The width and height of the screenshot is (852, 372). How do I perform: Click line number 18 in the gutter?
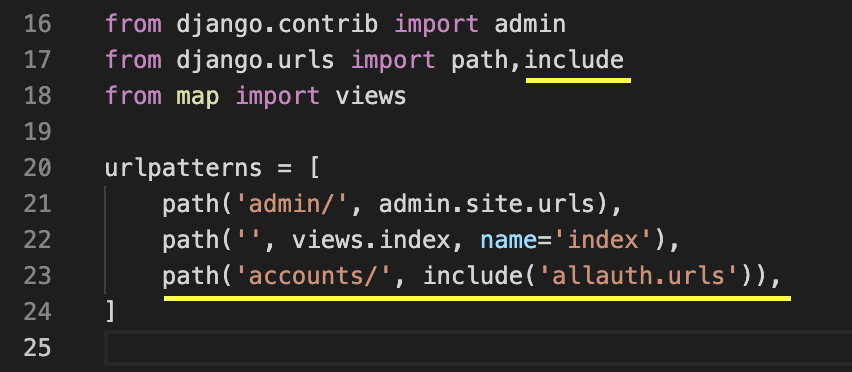pyautogui.click(x=37, y=96)
